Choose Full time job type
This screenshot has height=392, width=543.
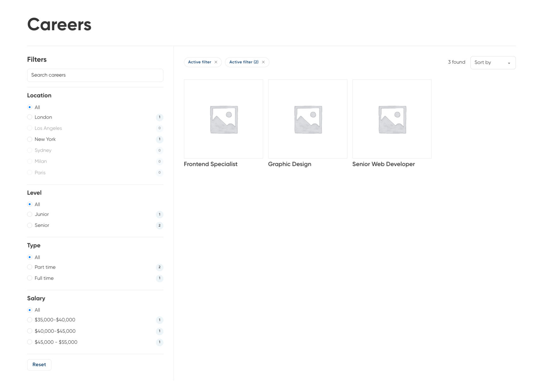pyautogui.click(x=30, y=278)
